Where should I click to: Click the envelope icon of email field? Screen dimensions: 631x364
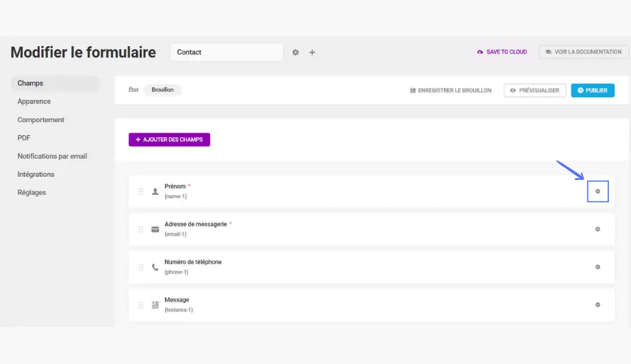(155, 229)
